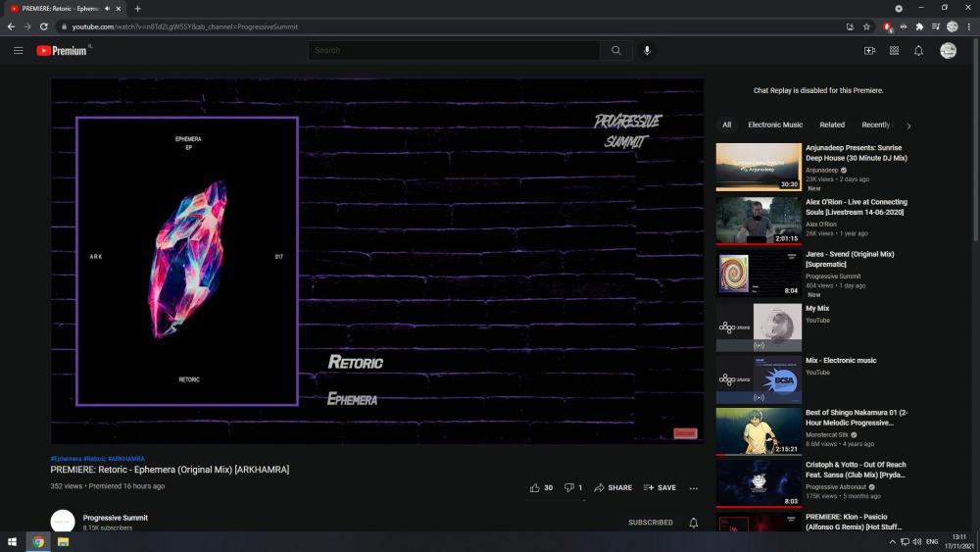The image size is (980, 552).
Task: Open the Create video camera icon
Action: pyautogui.click(x=869, y=51)
